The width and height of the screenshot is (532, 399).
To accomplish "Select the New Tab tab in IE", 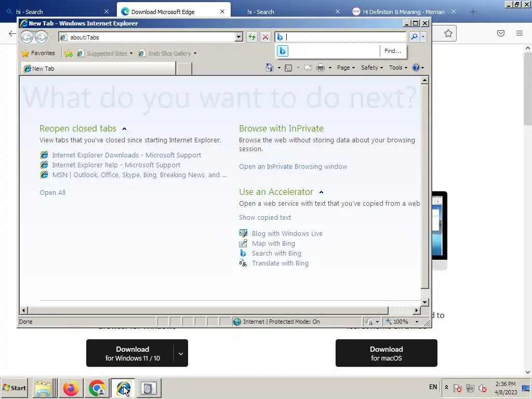I will [x=98, y=68].
